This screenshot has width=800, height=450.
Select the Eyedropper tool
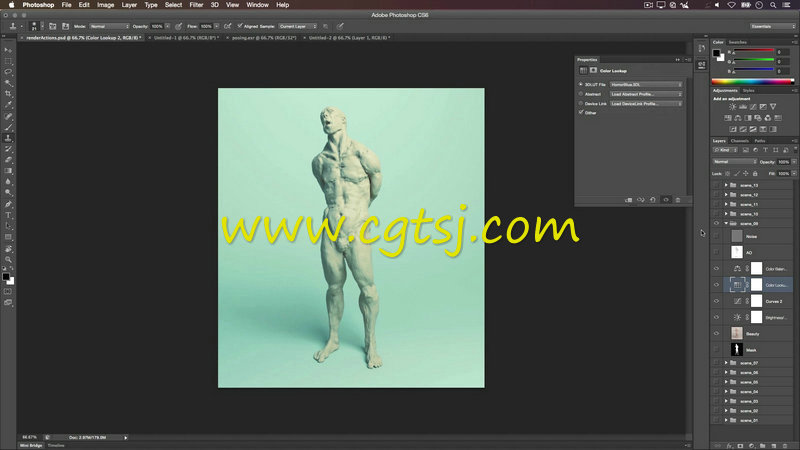[x=8, y=105]
